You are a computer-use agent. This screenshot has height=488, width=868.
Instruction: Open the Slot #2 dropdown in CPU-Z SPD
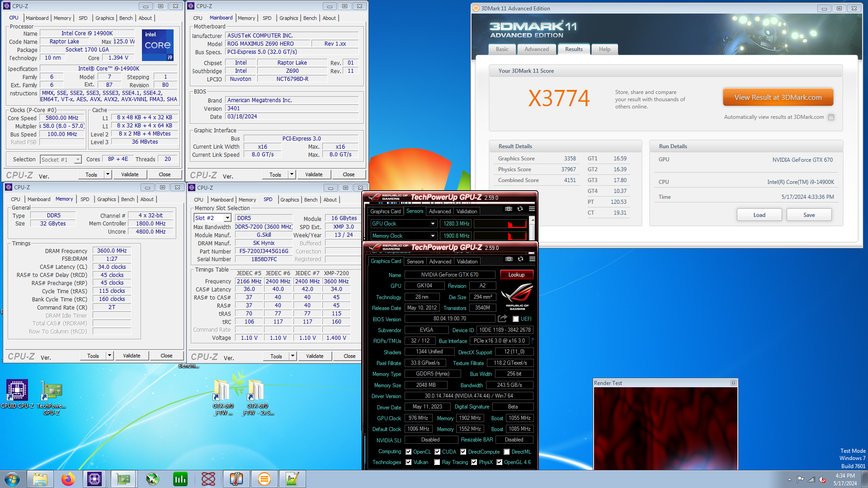[212, 218]
